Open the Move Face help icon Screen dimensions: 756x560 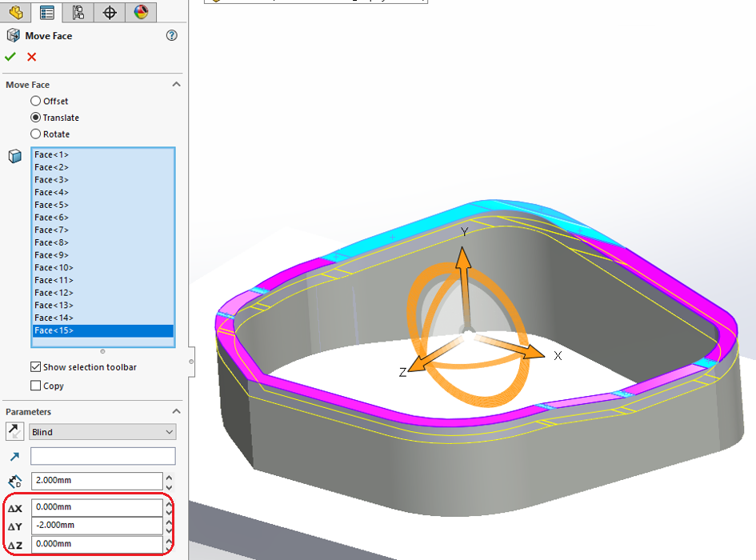click(171, 36)
